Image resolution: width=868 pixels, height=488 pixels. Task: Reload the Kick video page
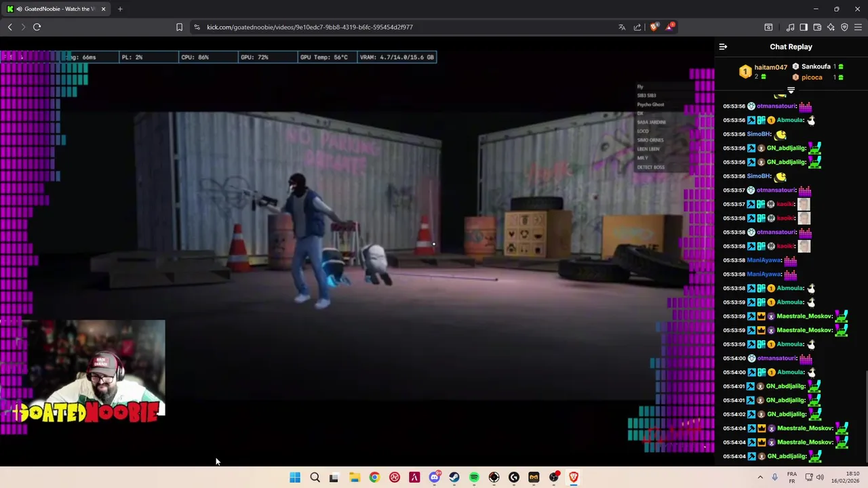37,27
